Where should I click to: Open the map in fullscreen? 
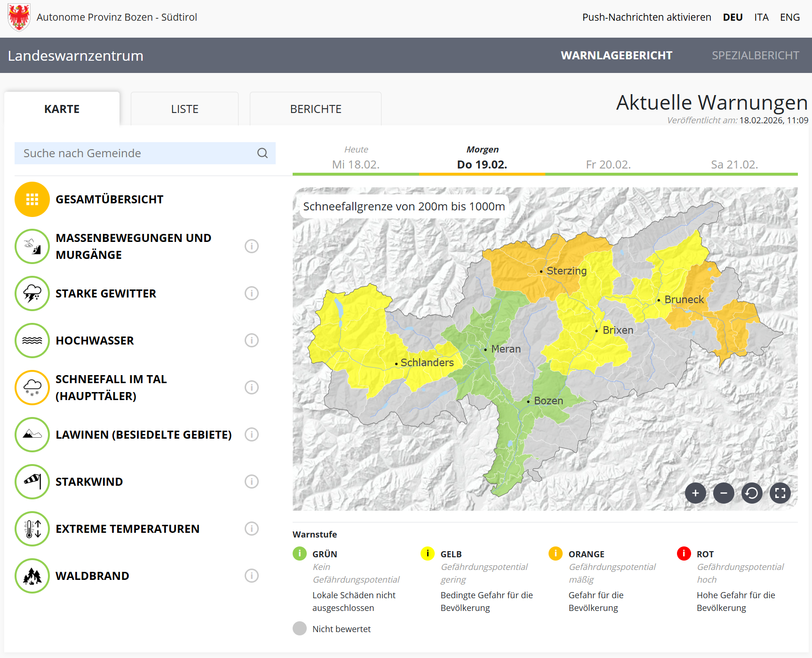(780, 493)
